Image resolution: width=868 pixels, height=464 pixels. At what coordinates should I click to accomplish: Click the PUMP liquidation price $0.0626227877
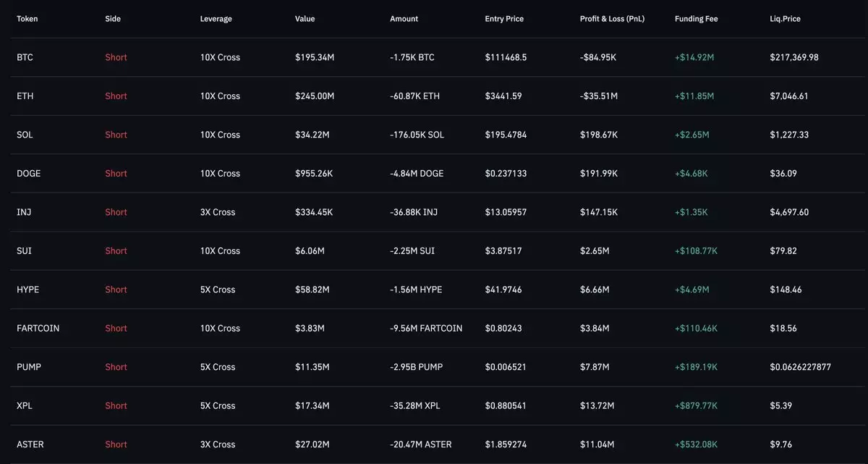pos(800,367)
